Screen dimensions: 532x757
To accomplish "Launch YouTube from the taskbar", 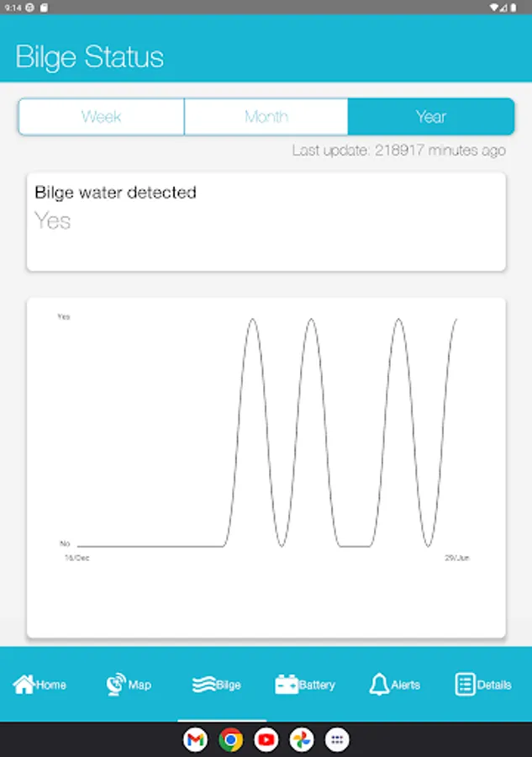I will (266, 739).
